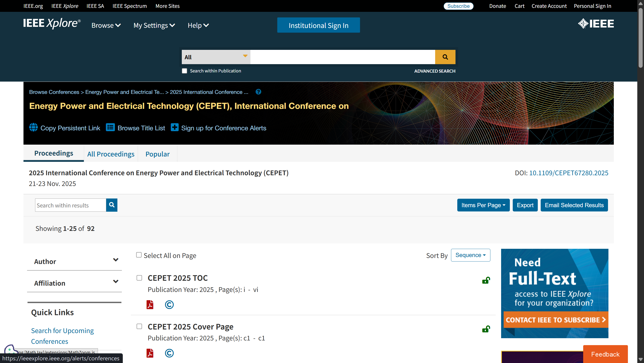
Task: Open the My Settings dropdown menu
Action: (154, 25)
